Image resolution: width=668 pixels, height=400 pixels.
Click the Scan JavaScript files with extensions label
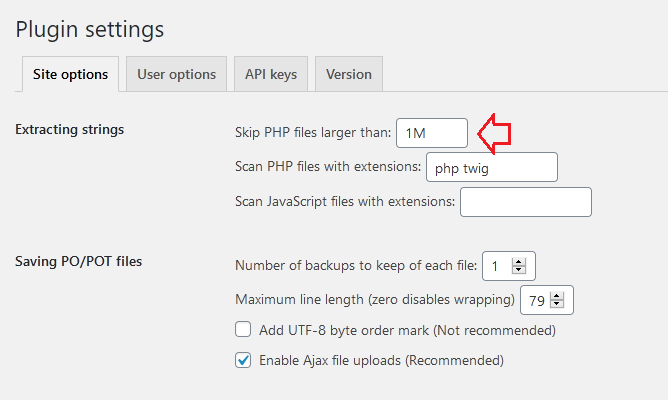[x=345, y=201]
